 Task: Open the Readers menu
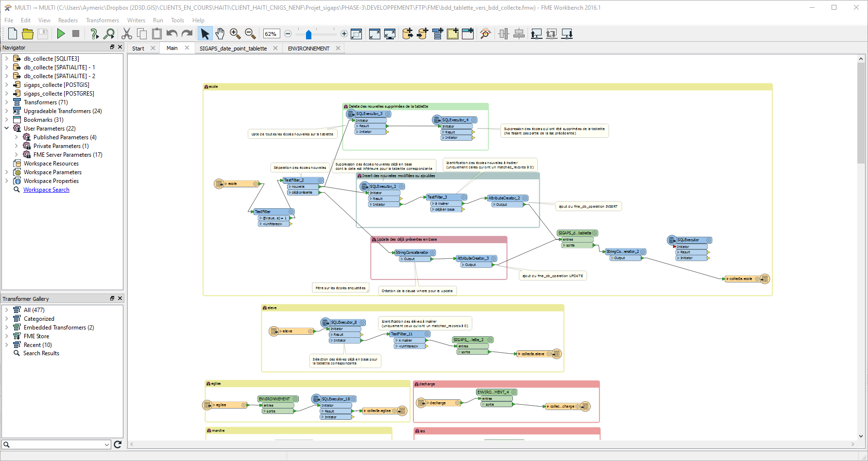pyautogui.click(x=68, y=20)
